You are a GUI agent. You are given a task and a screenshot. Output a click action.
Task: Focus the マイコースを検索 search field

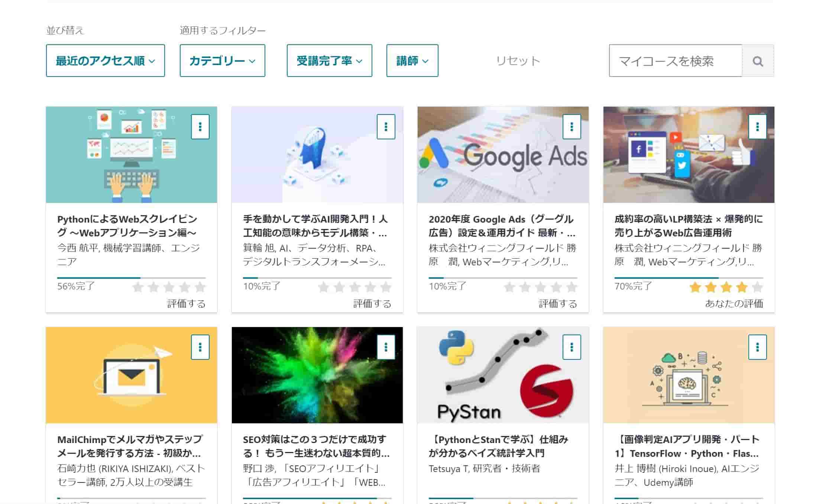(x=676, y=61)
